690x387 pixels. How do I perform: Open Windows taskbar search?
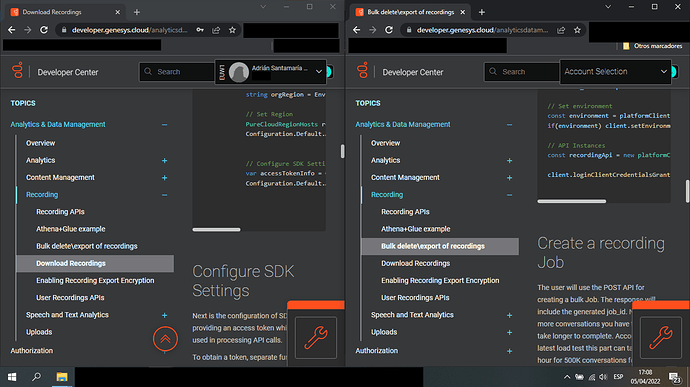click(37, 377)
